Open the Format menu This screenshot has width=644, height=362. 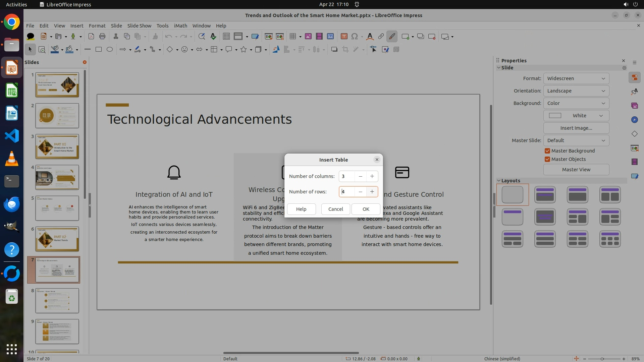[97, 26]
